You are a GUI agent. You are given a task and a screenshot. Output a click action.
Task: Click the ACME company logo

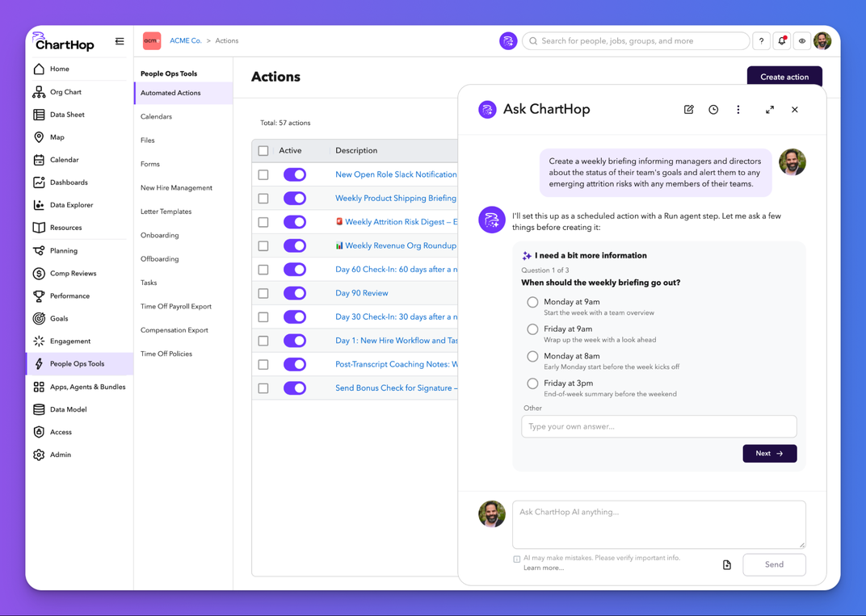pyautogui.click(x=152, y=41)
